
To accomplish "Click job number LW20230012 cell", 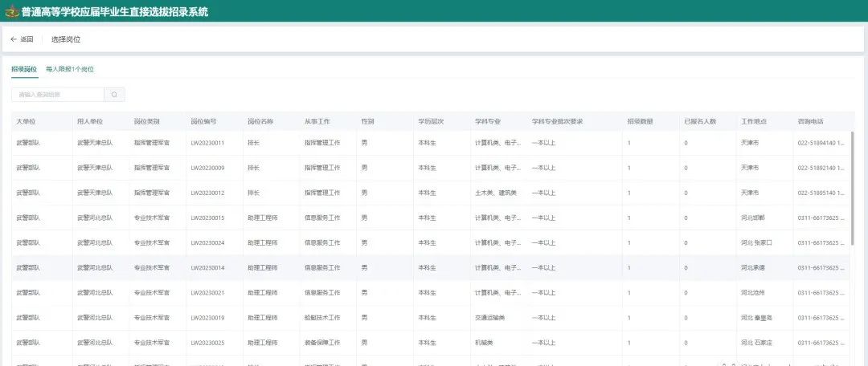I will (x=207, y=193).
